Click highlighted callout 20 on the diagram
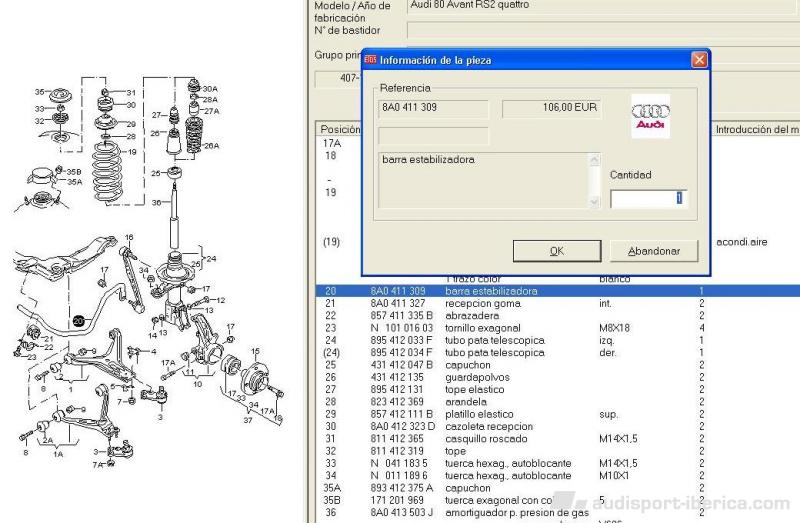 click(x=79, y=320)
